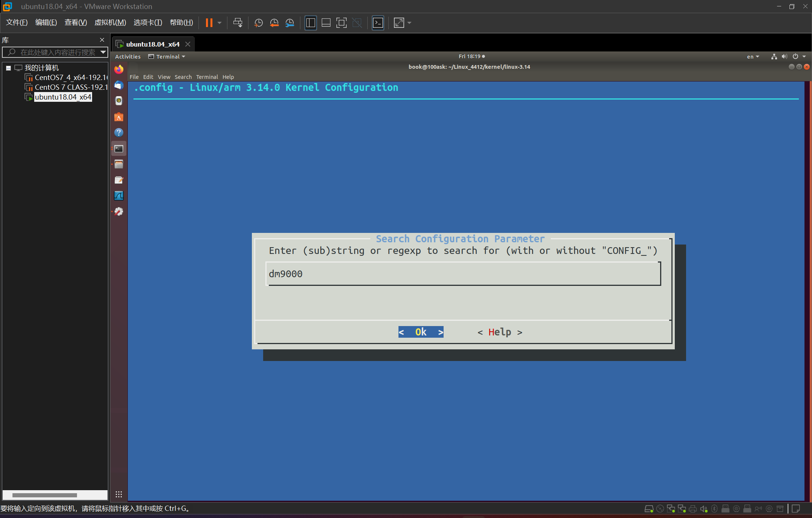The width and height of the screenshot is (812, 518).
Task: Toggle thumbnail bar view icon
Action: (326, 23)
